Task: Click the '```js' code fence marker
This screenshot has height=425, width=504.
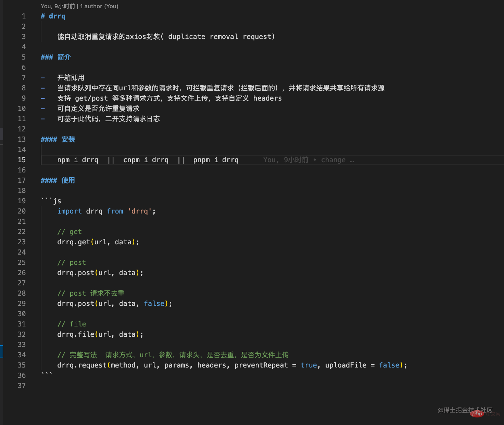Action: pyautogui.click(x=51, y=201)
